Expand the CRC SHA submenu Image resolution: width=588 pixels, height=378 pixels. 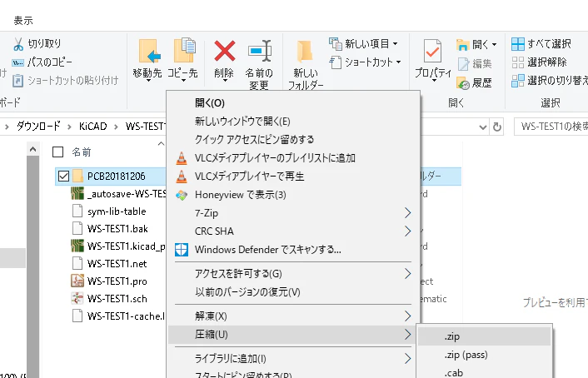(407, 231)
